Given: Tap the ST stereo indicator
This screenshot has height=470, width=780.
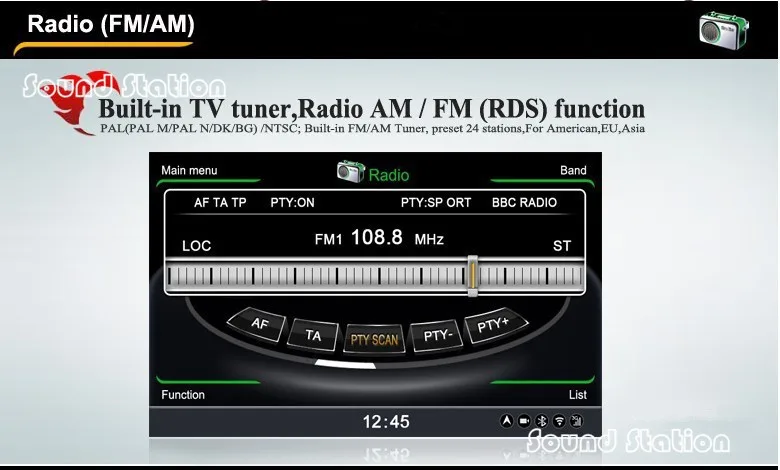Looking at the screenshot, I should point(562,246).
